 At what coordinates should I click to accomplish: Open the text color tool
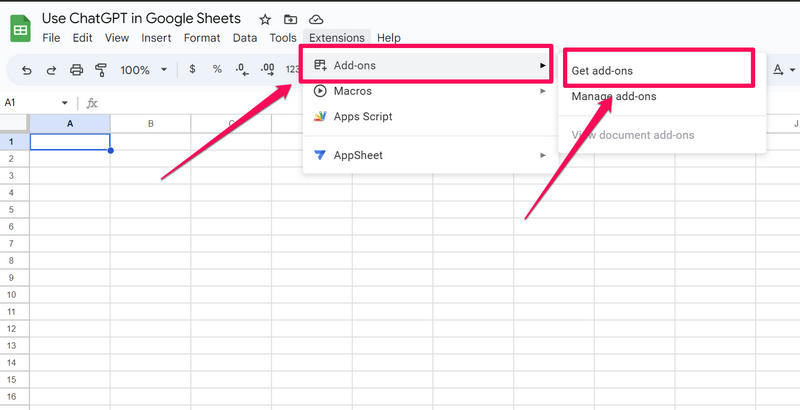[778, 70]
